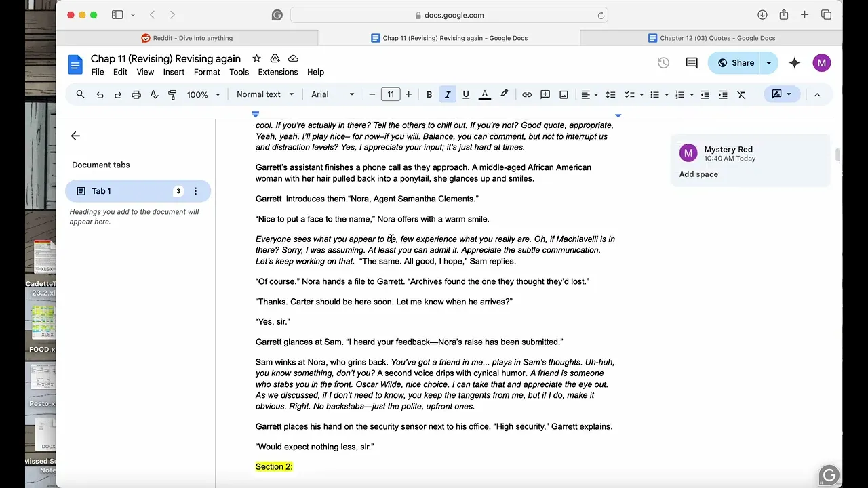
Task: Open the View menu
Action: coord(145,72)
